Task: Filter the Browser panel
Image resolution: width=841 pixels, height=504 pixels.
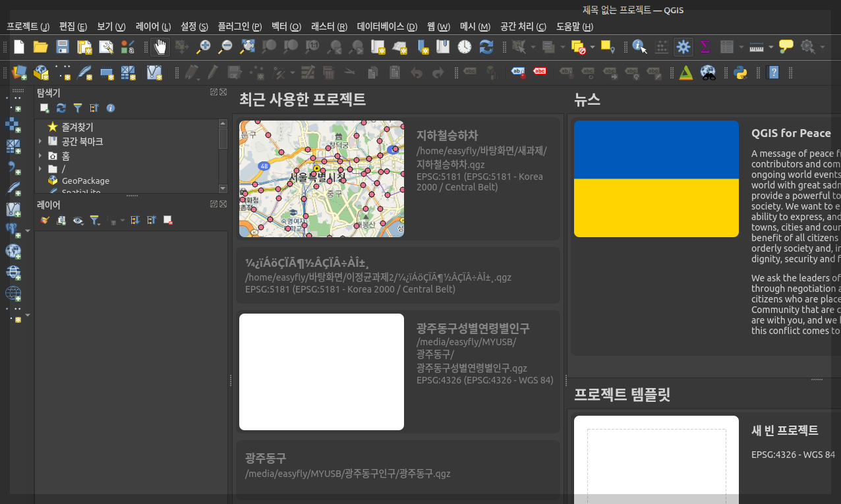Action: 77,107
